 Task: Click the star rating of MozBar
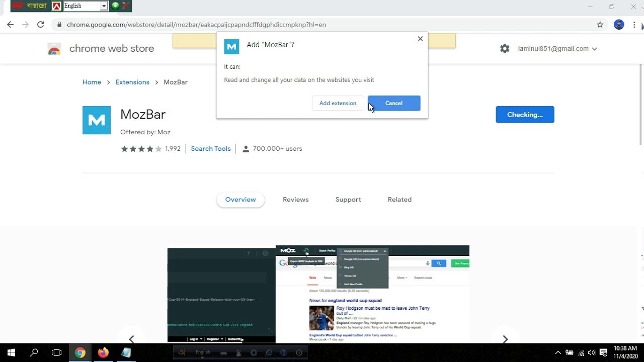[141, 149]
